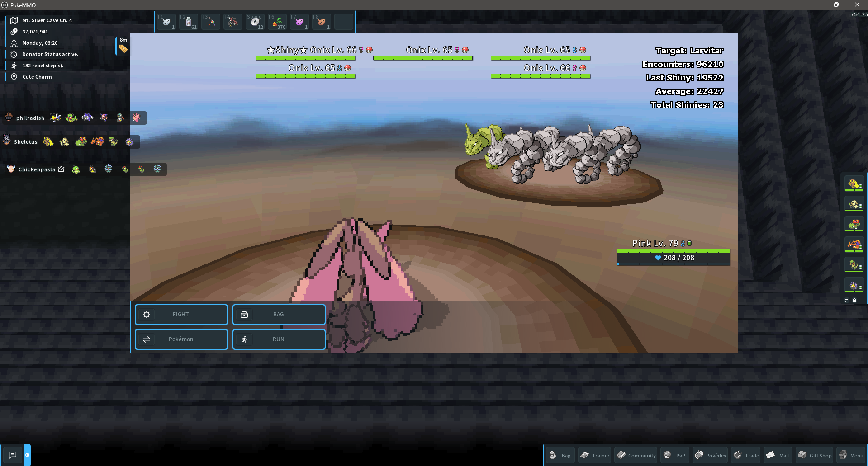This screenshot has height=466, width=868.
Task: Click philradish's Poliwrath icon
Action: (87, 118)
